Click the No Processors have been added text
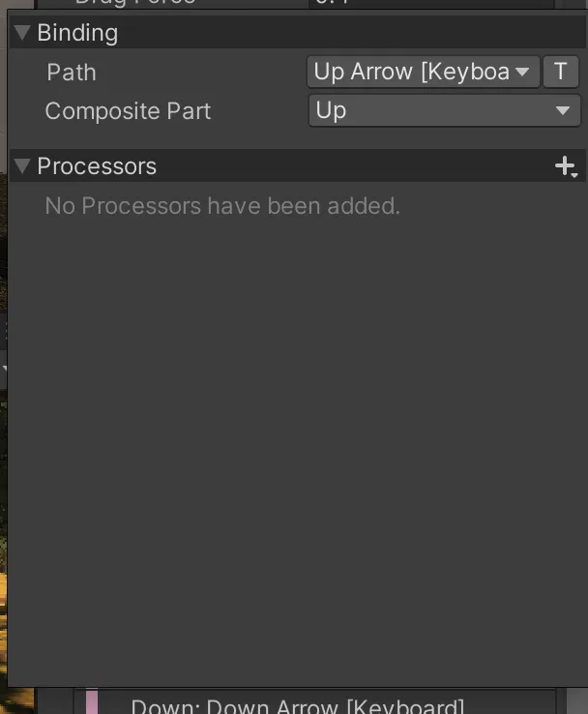Screen dimensions: 588x714 [x=222, y=206]
